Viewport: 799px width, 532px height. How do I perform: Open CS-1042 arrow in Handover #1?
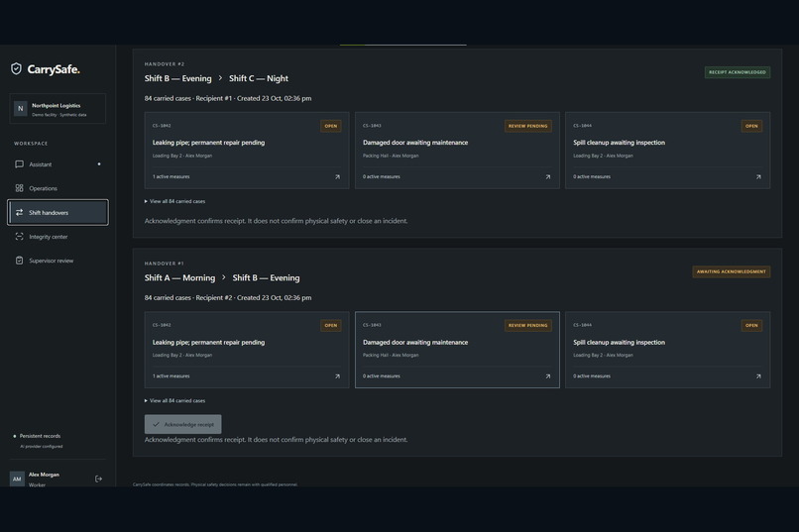point(337,376)
